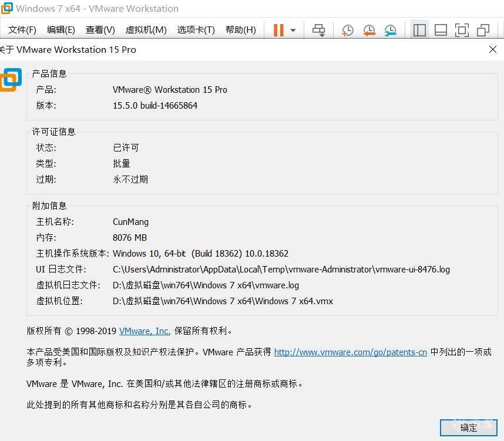Viewport: 504px width, 441px height.
Task: Revert to snapshot using the orange arrow clock icon
Action: (x=369, y=31)
